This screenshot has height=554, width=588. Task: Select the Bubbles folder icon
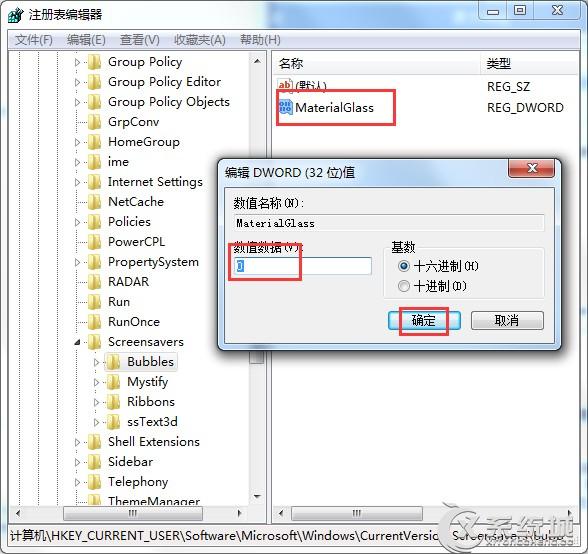[113, 362]
